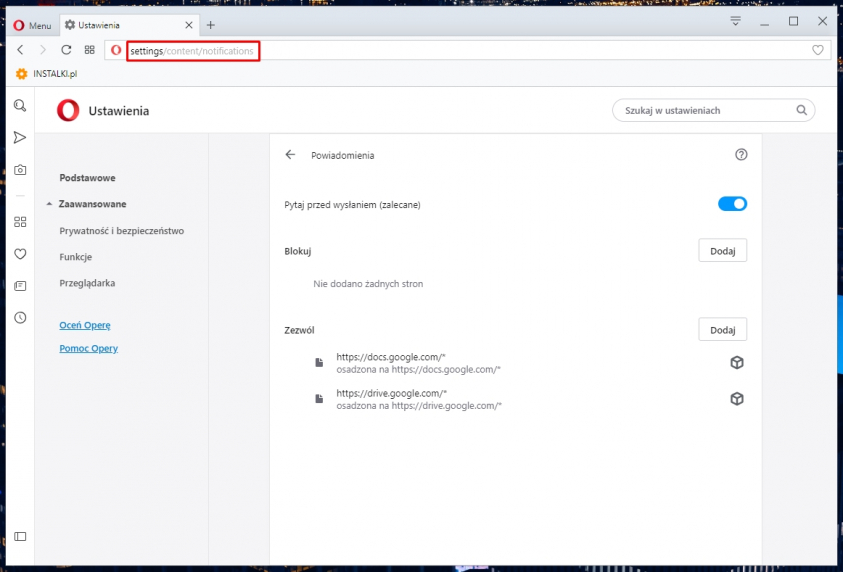Click Dodaj button in Blokuj section
This screenshot has width=843, height=572.
tap(722, 251)
